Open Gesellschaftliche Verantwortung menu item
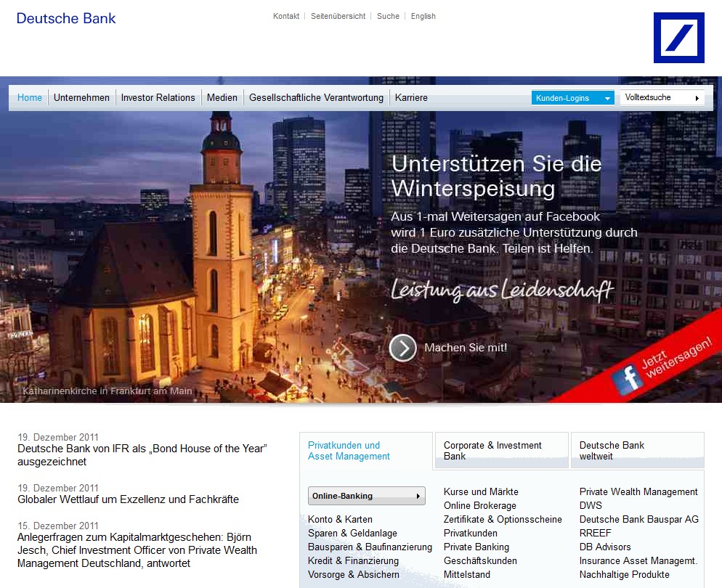This screenshot has width=722, height=588. [x=317, y=97]
